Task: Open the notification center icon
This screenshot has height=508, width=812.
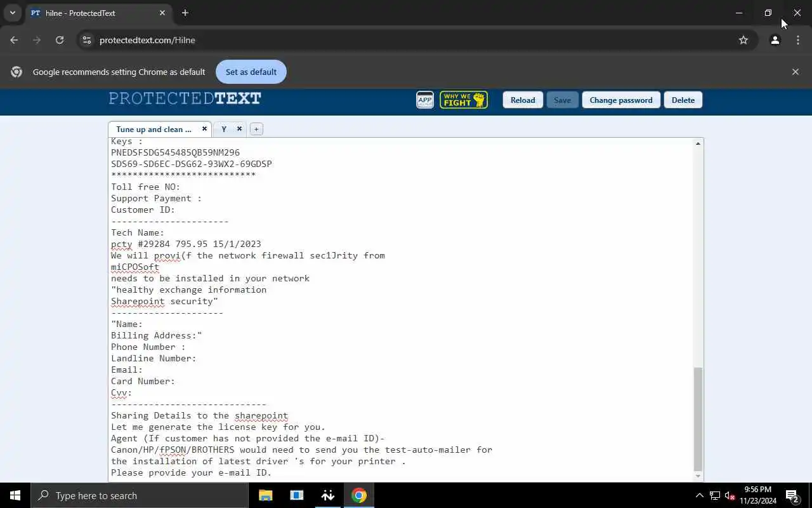Action: pos(792,495)
